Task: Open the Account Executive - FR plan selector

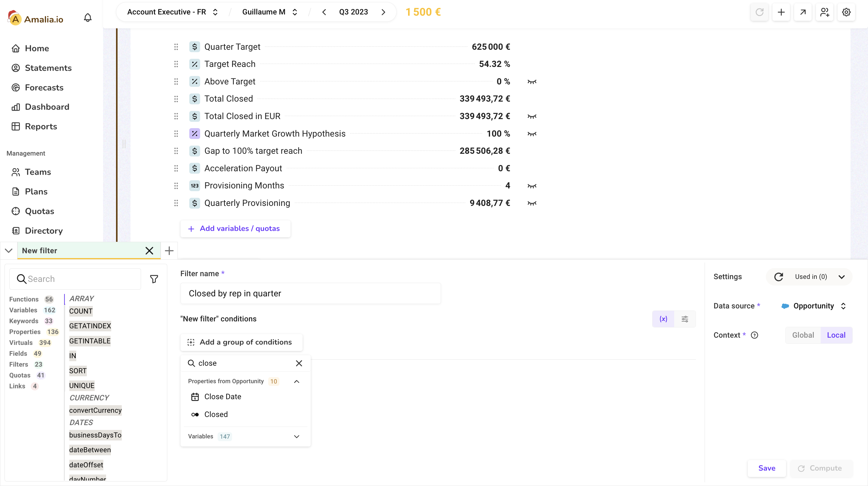Action: point(172,12)
